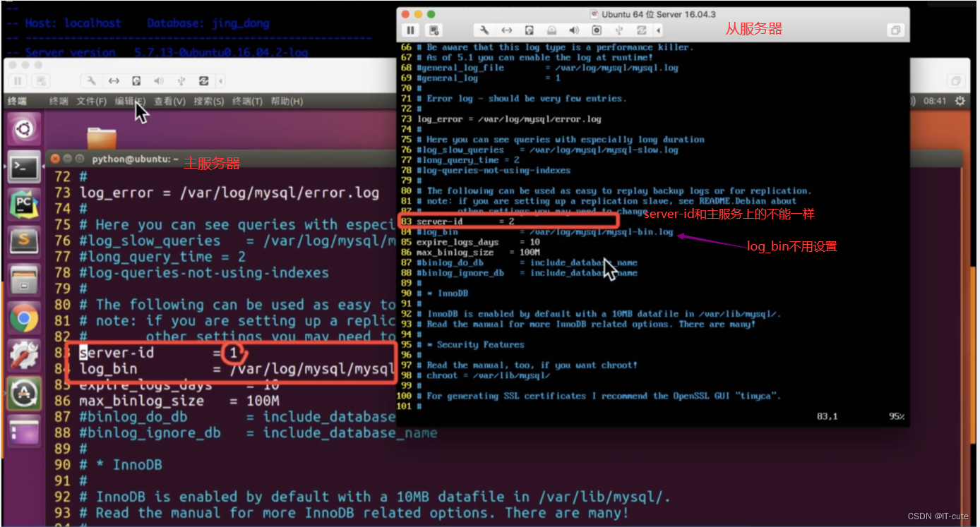Screen dimensions: 980x527
Task: Click the 08:41 clock indicator
Action: 934,101
